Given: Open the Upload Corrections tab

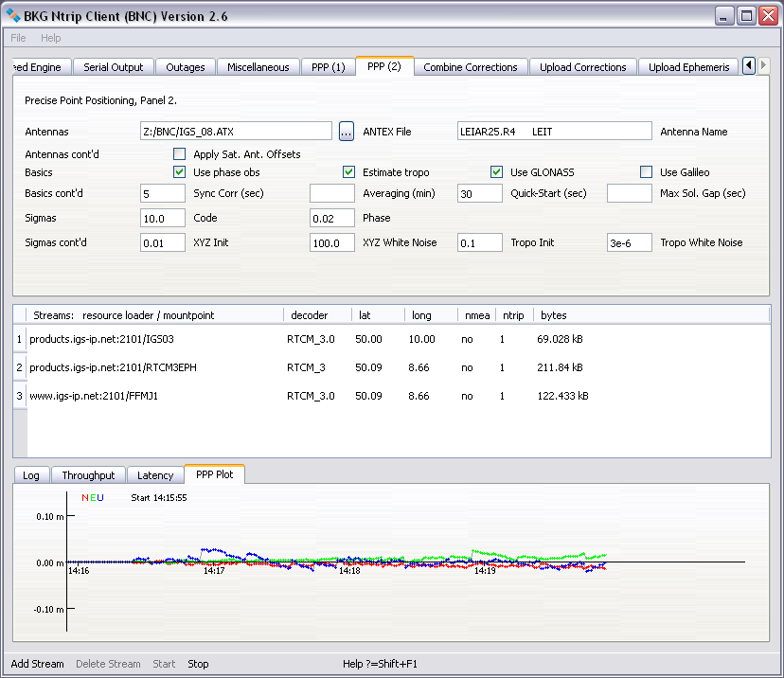Looking at the screenshot, I should coord(583,67).
